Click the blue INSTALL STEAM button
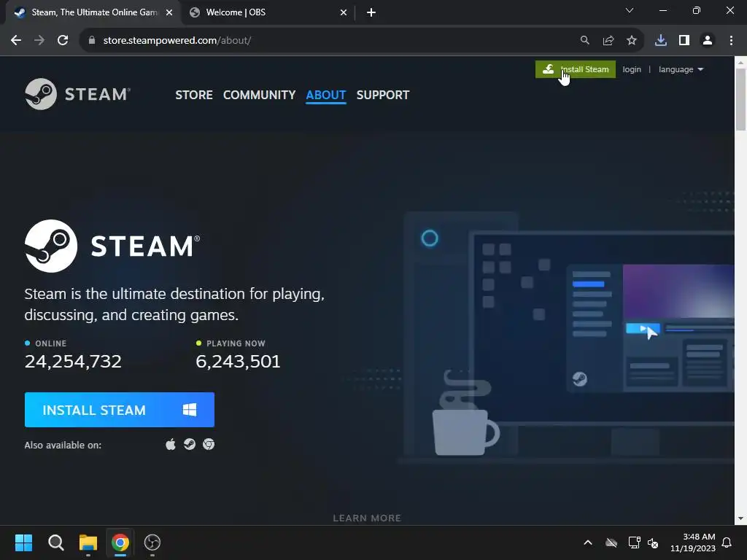 click(x=119, y=410)
